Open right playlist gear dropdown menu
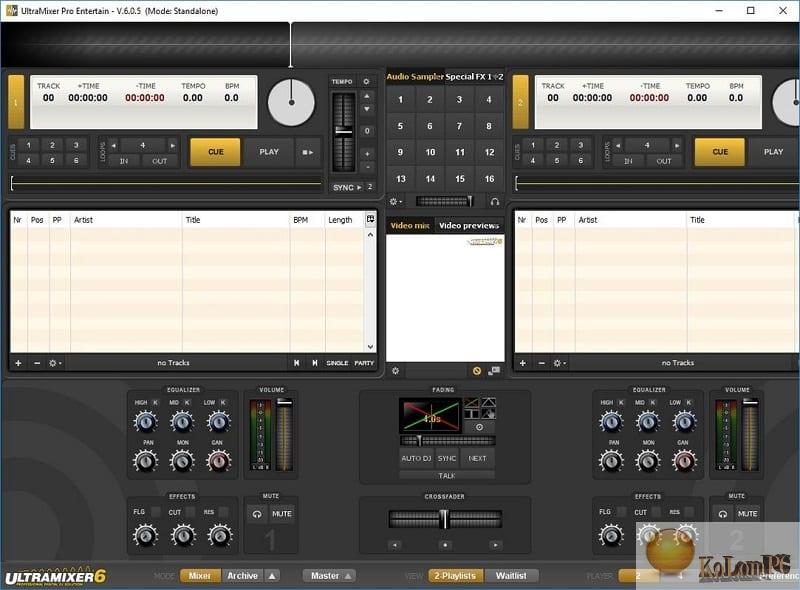This screenshot has width=800, height=590. pyautogui.click(x=560, y=363)
